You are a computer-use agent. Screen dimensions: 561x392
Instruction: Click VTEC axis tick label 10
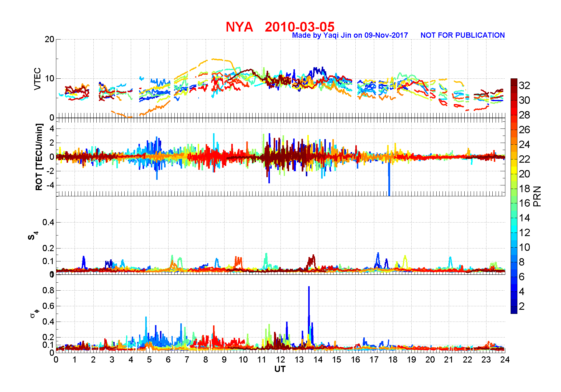click(x=49, y=78)
